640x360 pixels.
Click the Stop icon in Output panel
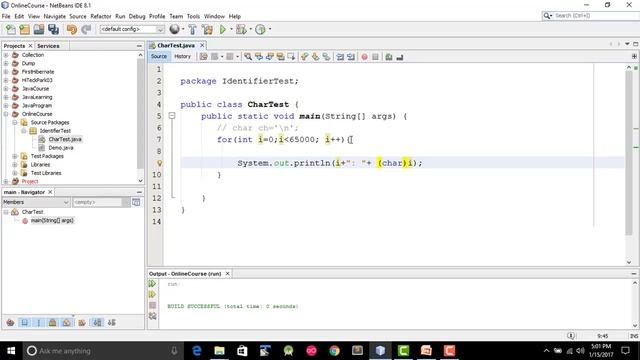(152, 305)
